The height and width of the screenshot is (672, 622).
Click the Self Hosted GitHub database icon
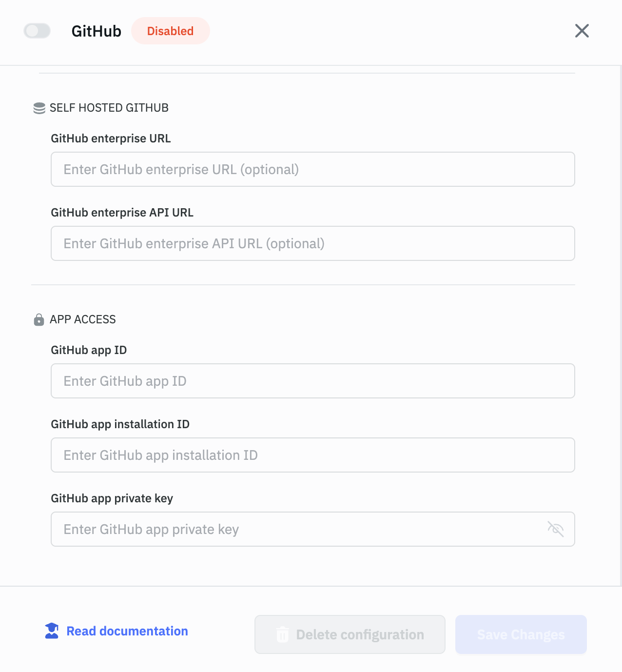coord(39,108)
